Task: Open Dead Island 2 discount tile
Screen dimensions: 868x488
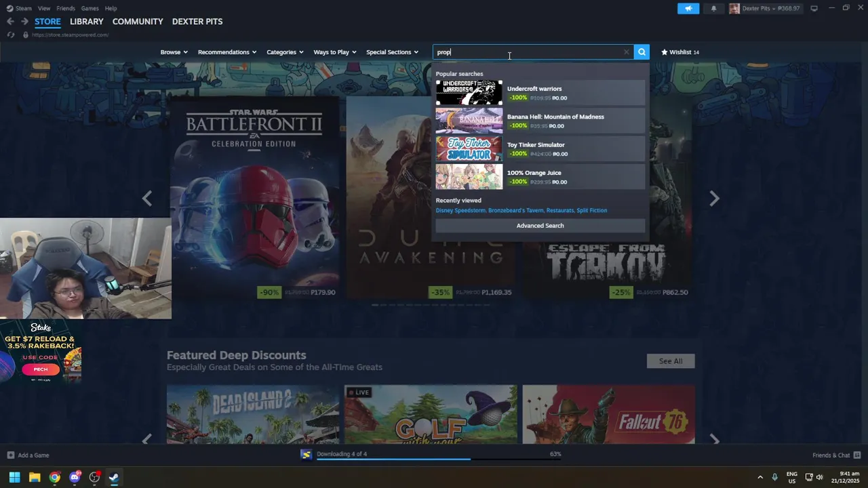Action: 253,414
